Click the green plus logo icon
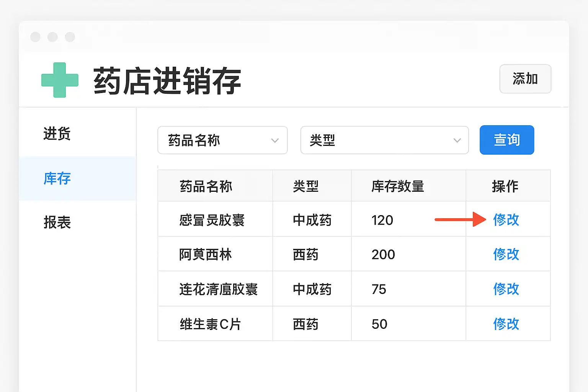This screenshot has width=588, height=392. coord(60,80)
